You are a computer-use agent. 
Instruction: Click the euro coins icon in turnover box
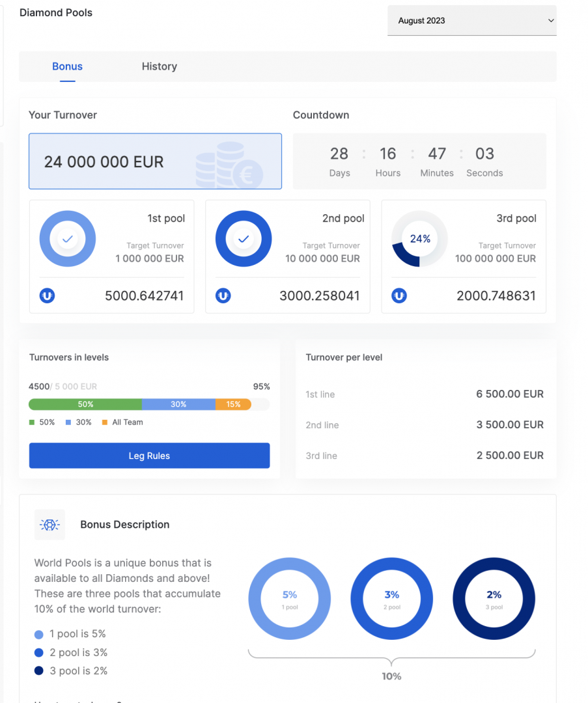[x=229, y=165]
